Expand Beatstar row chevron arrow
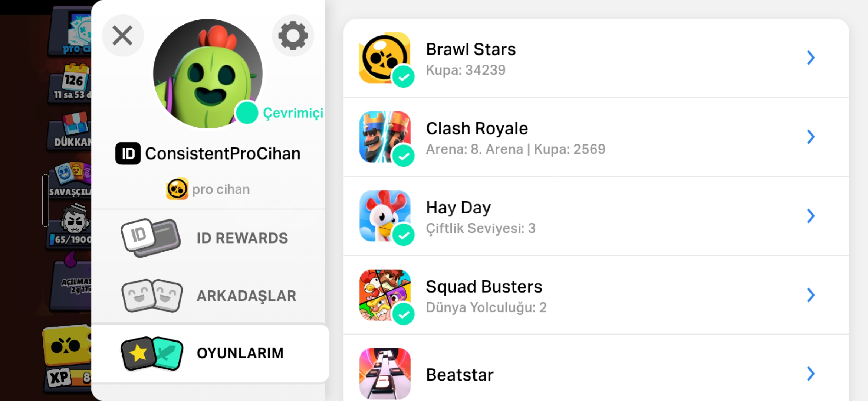This screenshot has height=401, width=868. tap(811, 374)
